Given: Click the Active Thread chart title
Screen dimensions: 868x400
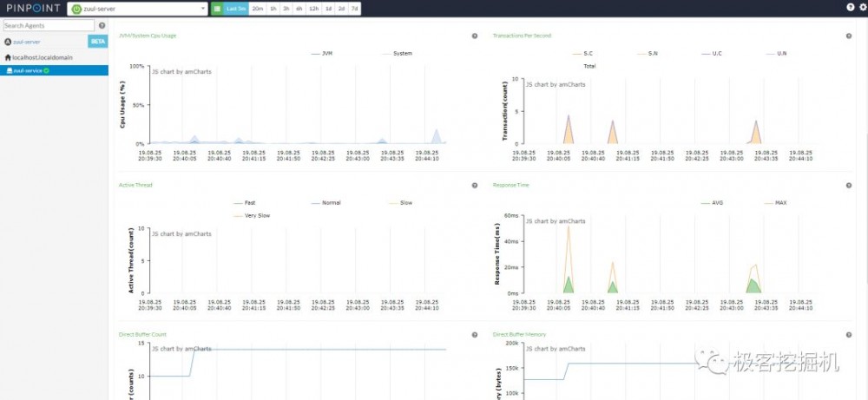Looking at the screenshot, I should click(135, 186).
